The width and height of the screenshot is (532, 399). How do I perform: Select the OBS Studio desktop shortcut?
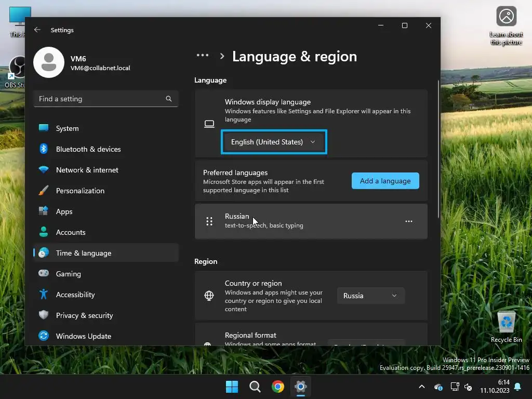[15, 72]
